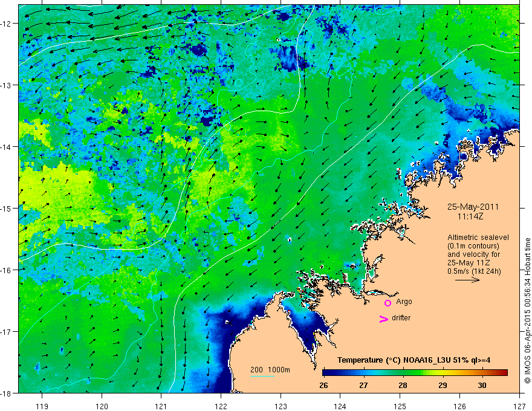Click '(0.1m contours)' caption line
This screenshot has height=411, width=532.
[473, 246]
